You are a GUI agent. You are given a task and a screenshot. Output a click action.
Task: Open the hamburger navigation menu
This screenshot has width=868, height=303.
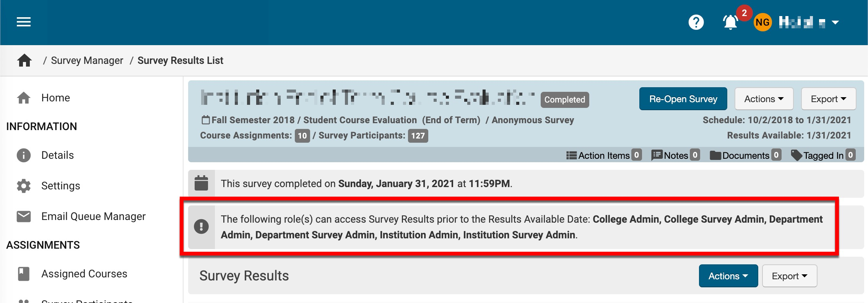24,22
